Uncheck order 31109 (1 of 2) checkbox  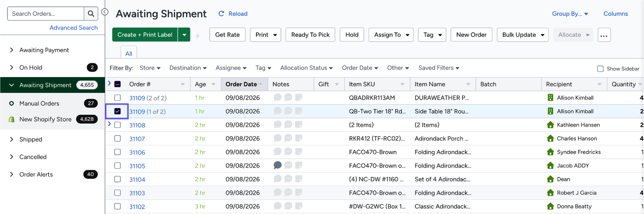pos(117,111)
